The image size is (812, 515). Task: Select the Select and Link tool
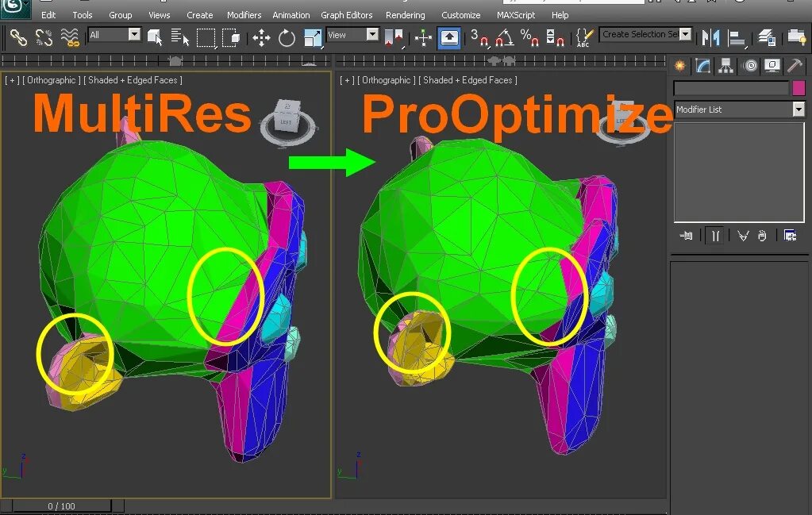(x=18, y=37)
